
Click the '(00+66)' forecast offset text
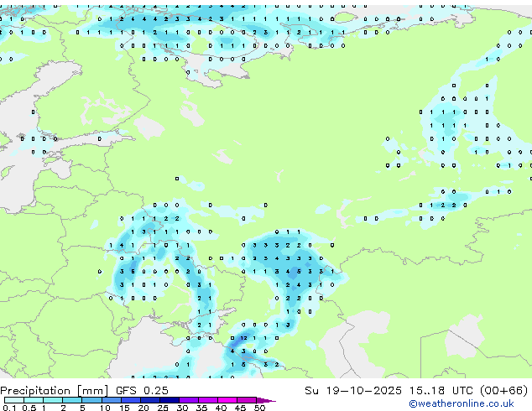tap(504, 391)
